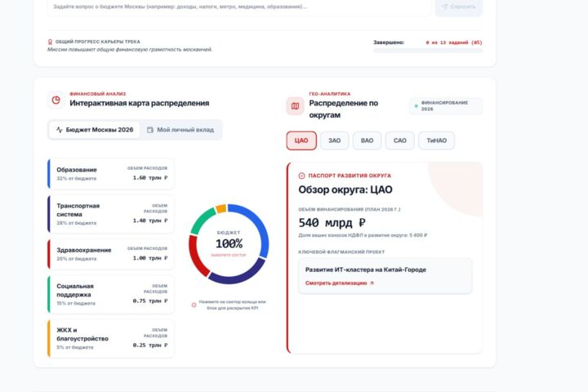Click the green status dot in the Финансирование 2026 badge
This screenshot has height=392, width=588.
click(416, 106)
